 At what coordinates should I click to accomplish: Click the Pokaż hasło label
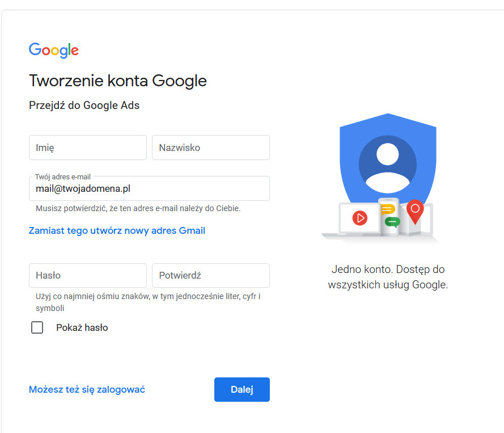pyautogui.click(x=82, y=327)
